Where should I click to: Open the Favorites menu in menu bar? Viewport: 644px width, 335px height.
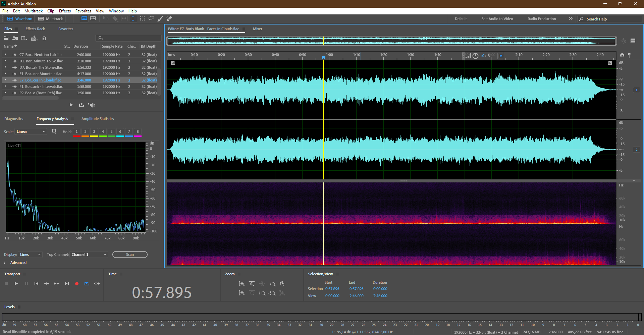(x=83, y=11)
